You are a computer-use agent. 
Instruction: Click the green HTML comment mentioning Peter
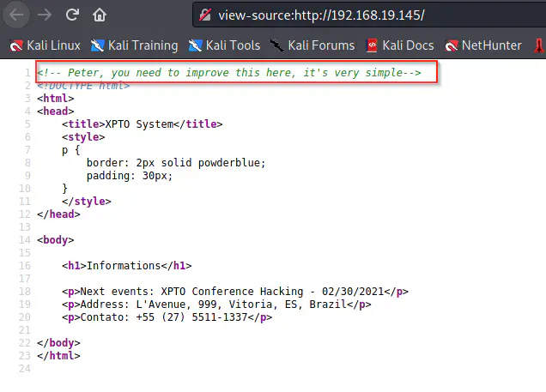coord(228,73)
